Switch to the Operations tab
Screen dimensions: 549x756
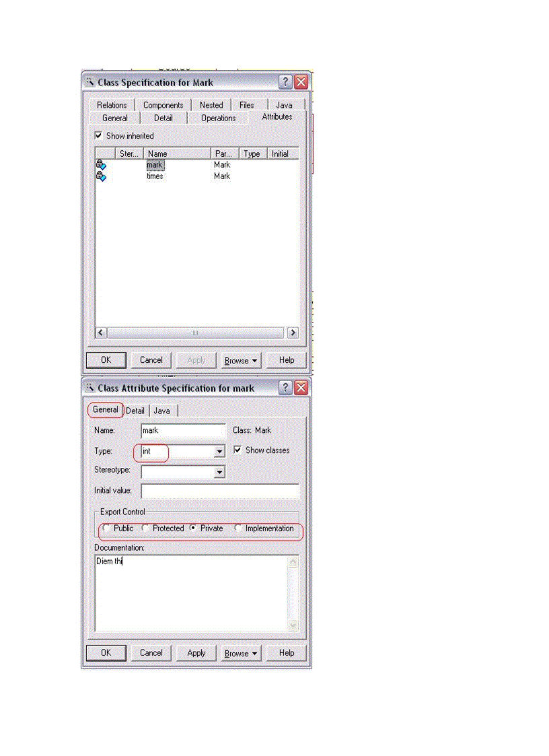pyautogui.click(x=218, y=118)
